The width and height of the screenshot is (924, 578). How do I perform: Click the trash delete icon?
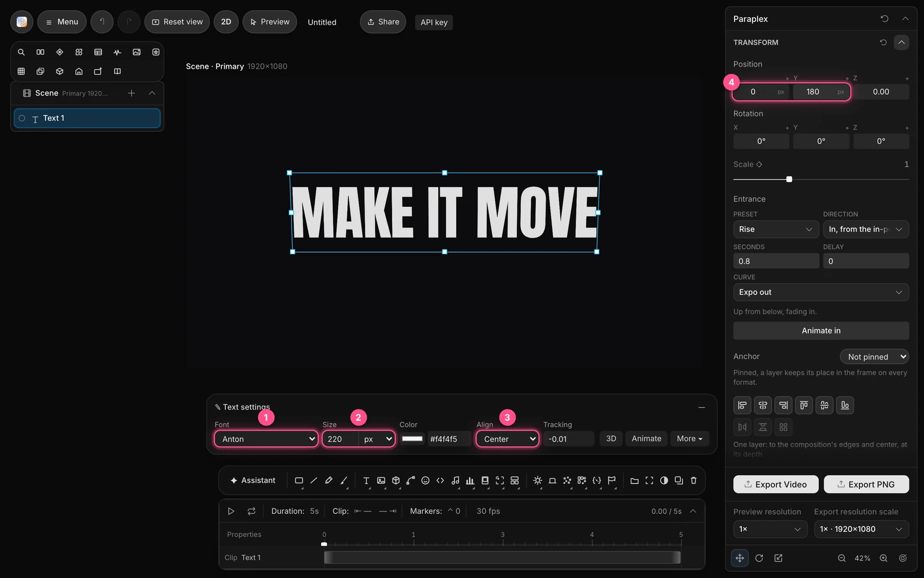694,480
